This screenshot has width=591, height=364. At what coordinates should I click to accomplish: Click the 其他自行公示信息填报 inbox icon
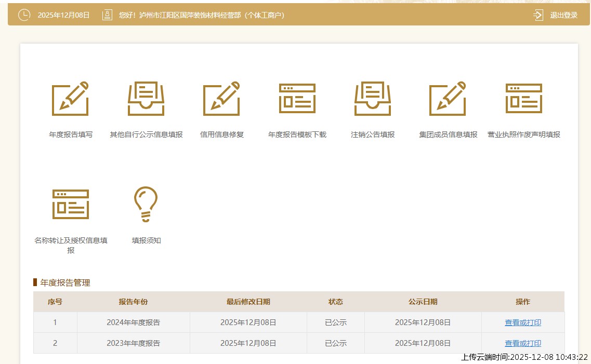tap(146, 99)
